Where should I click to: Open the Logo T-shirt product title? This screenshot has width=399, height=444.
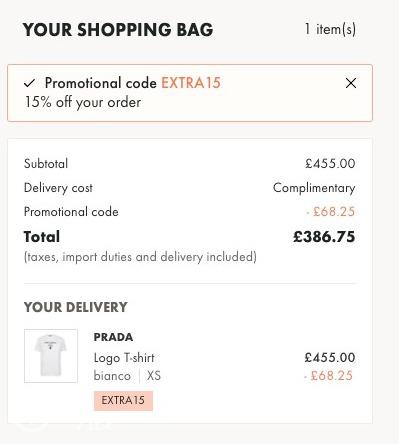tap(124, 358)
